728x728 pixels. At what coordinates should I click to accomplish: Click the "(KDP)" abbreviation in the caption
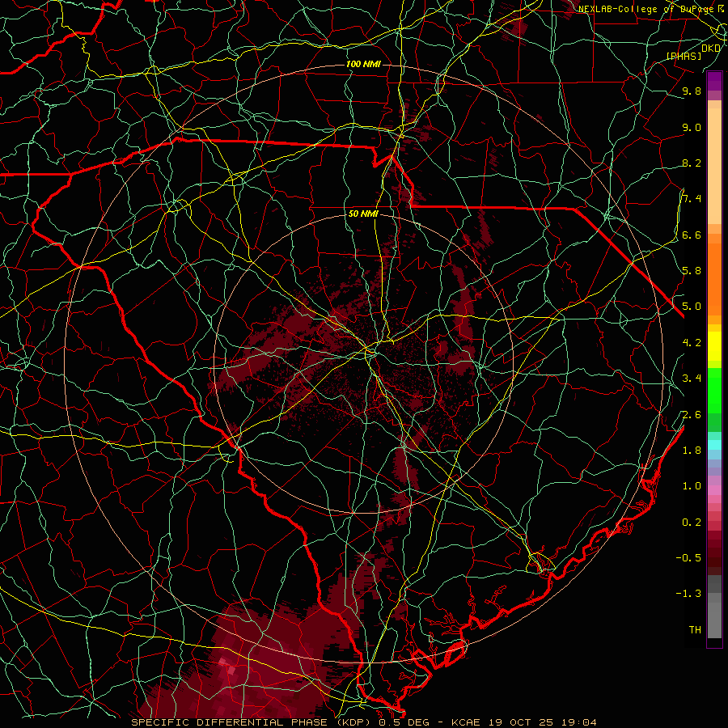(x=352, y=722)
